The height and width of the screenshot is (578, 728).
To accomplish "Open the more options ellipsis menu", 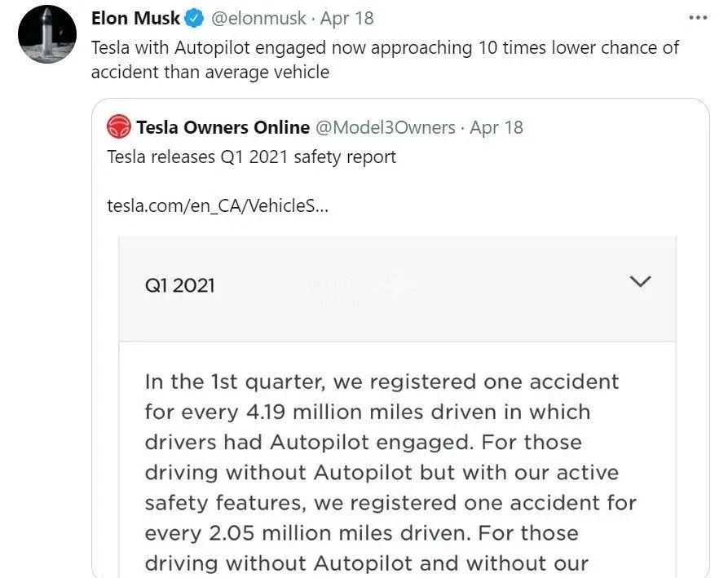I will click(x=698, y=18).
